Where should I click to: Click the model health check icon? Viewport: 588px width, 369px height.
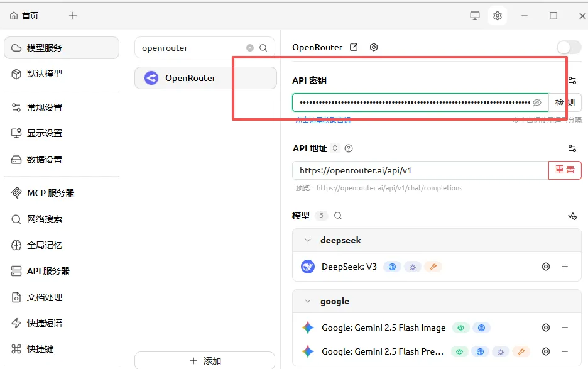pyautogui.click(x=572, y=216)
